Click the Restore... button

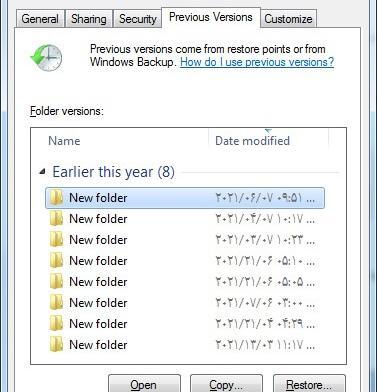point(309,384)
